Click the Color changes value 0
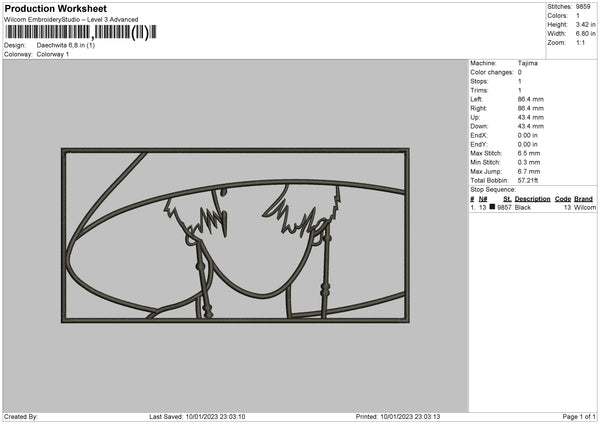This screenshot has height=424, width=600. point(520,72)
